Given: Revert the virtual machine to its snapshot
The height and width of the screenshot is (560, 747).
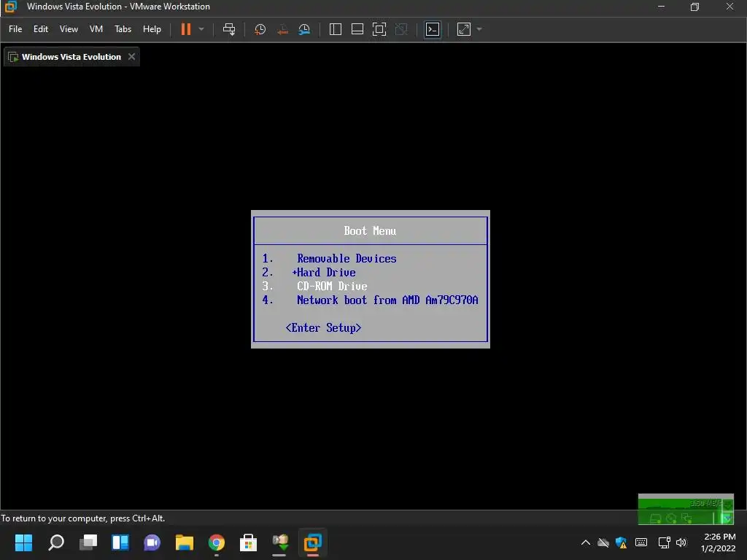Looking at the screenshot, I should pos(282,29).
